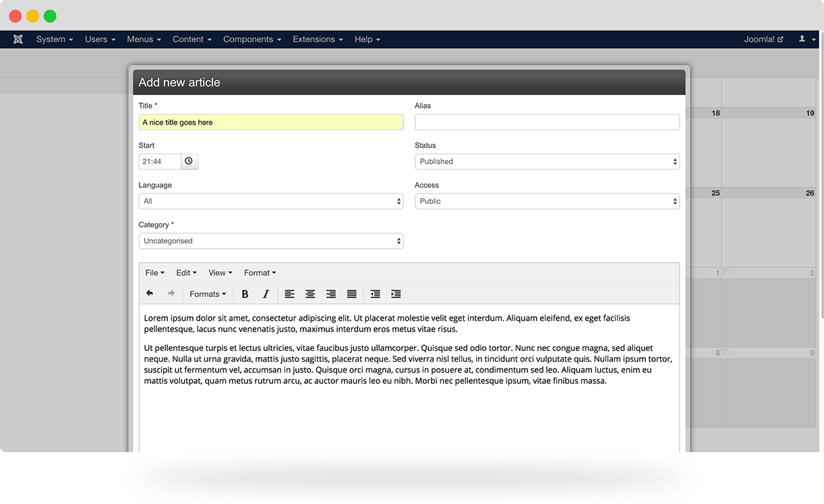Image resolution: width=824 pixels, height=504 pixels.
Task: Center align text in the editor
Action: [310, 294]
